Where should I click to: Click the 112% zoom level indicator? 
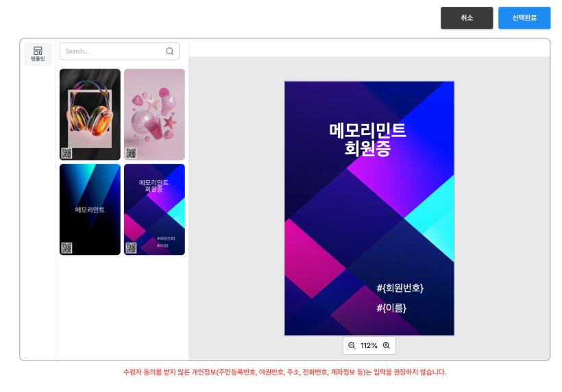(x=369, y=345)
